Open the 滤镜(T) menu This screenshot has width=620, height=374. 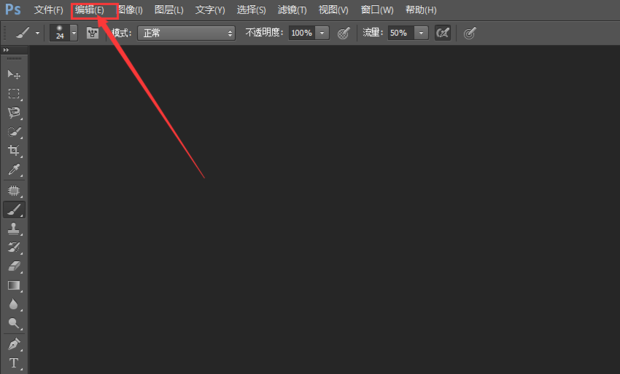click(x=292, y=10)
